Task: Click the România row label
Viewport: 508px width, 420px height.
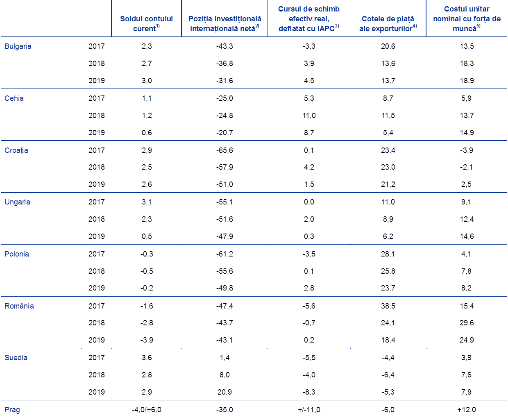Action: (19, 306)
